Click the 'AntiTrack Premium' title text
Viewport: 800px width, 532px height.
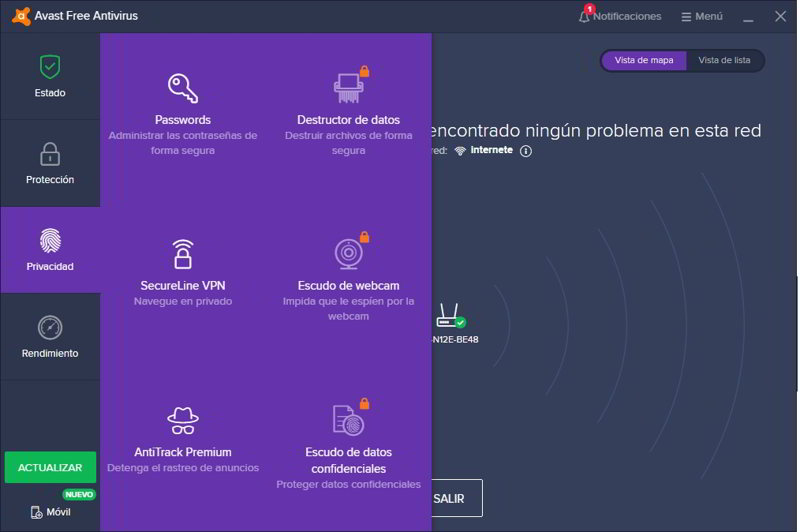coord(183,452)
